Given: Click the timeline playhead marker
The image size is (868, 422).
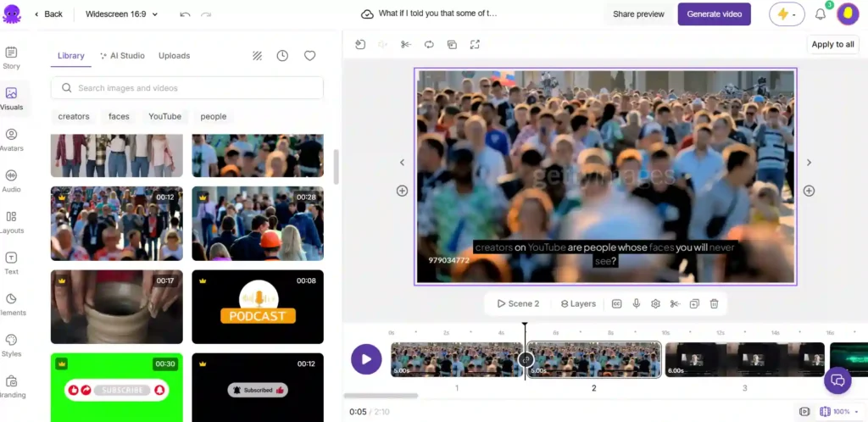Looking at the screenshot, I should 525,325.
